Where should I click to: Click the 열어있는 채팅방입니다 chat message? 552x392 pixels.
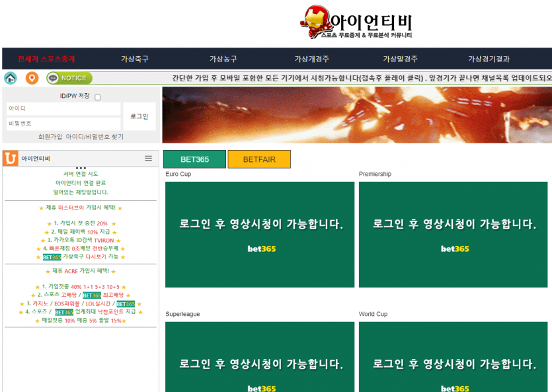[x=81, y=192]
